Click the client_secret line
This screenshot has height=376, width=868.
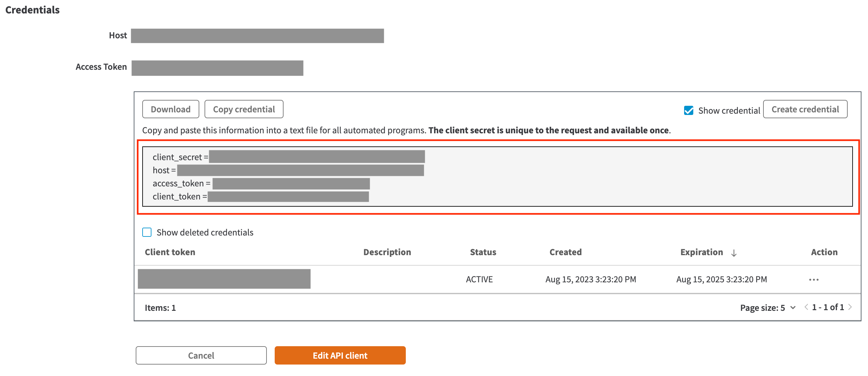coord(288,157)
